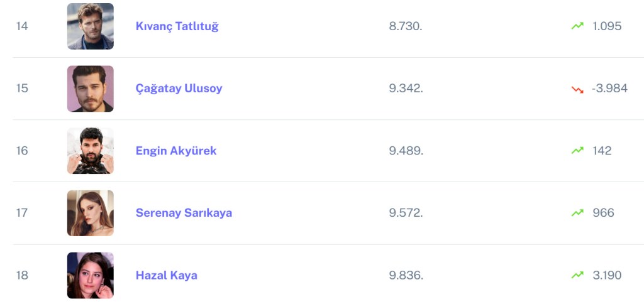Click the 9.836 score value
Viewport: 644px width, 304px height.
406,275
